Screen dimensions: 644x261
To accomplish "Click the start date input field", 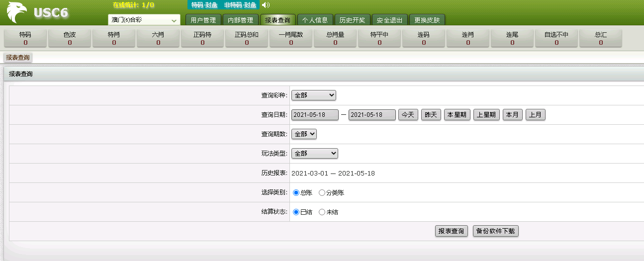I will [315, 115].
